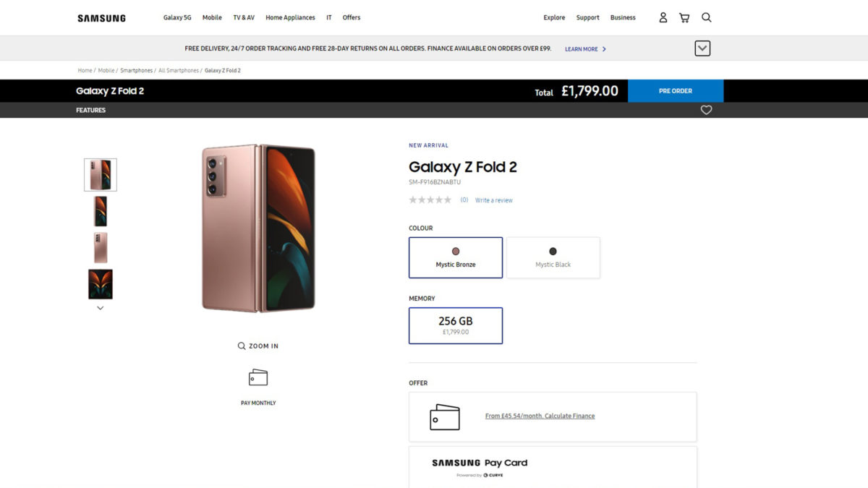Select the 256 GB memory option
The height and width of the screenshot is (488, 868).
click(456, 325)
